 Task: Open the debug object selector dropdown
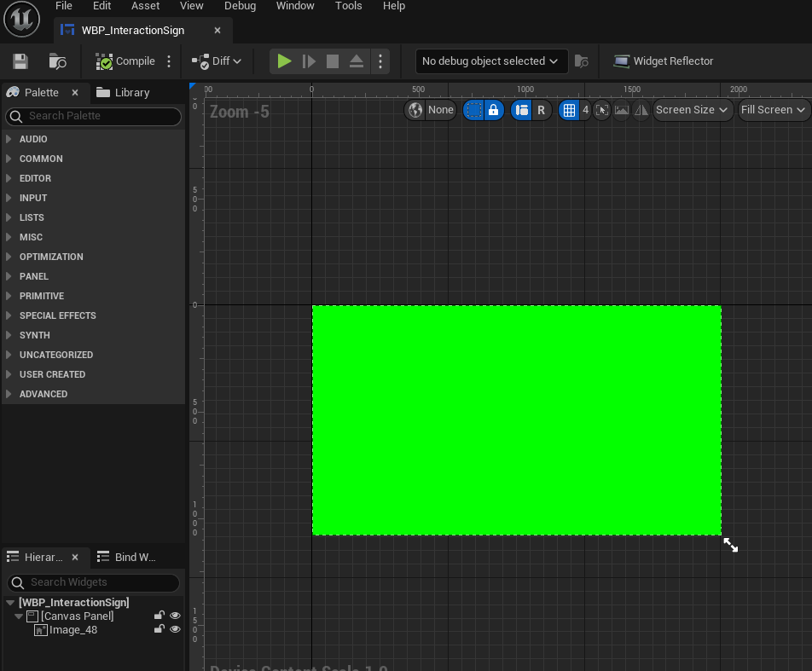coord(491,61)
